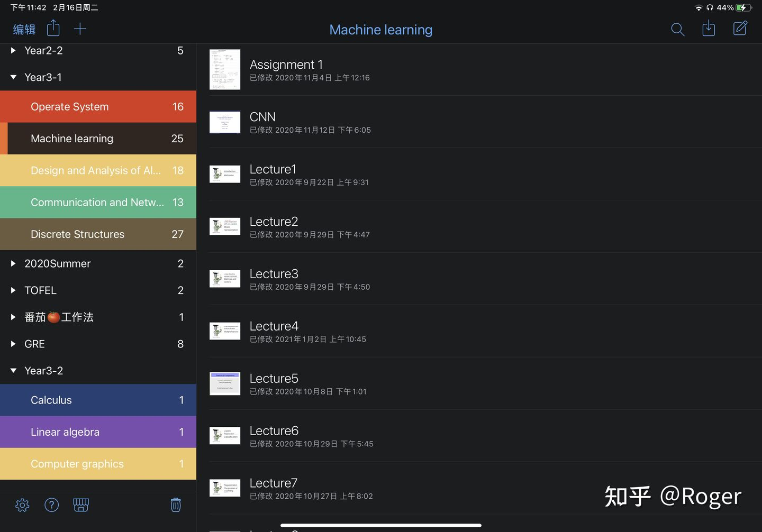Click the TOFEL folder label
The image size is (762, 532).
40,290
